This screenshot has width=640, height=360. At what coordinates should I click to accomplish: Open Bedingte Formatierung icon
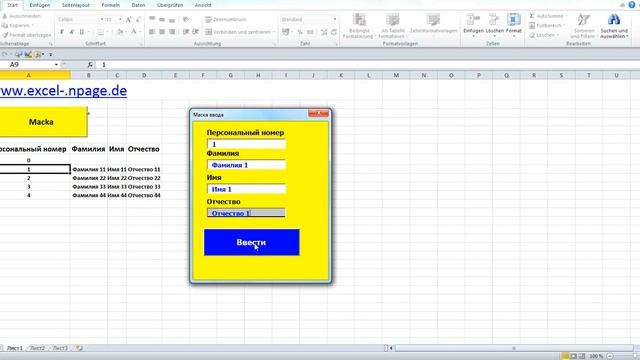click(359, 20)
